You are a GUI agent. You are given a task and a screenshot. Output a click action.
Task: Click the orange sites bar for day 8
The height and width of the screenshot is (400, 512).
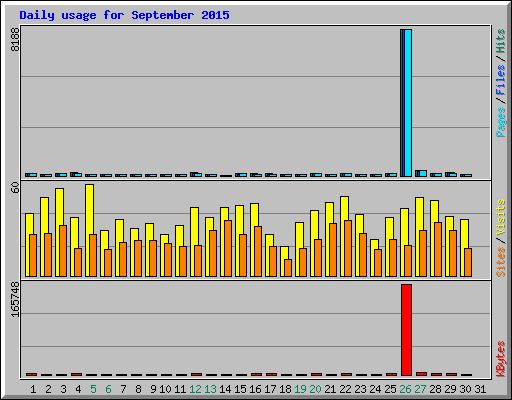click(138, 258)
